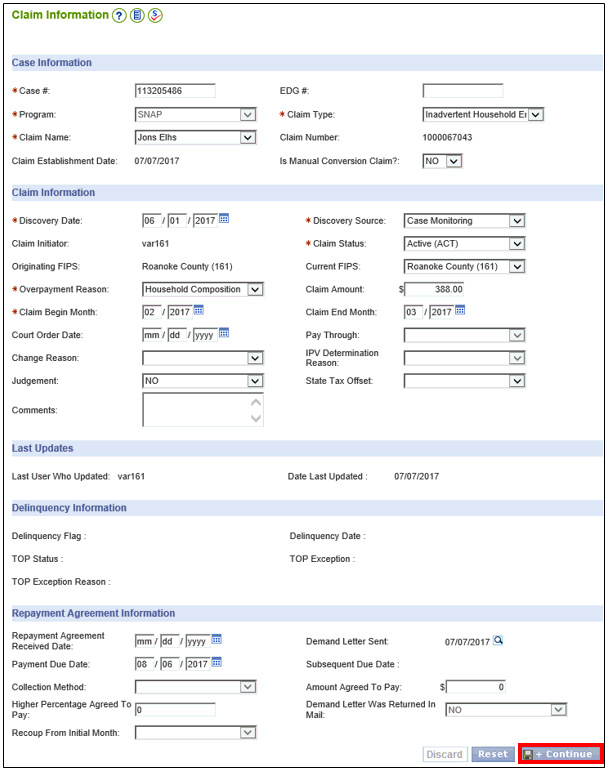Expand IPV Determination Reason dropdown
610x772 pixels.
coord(464,358)
